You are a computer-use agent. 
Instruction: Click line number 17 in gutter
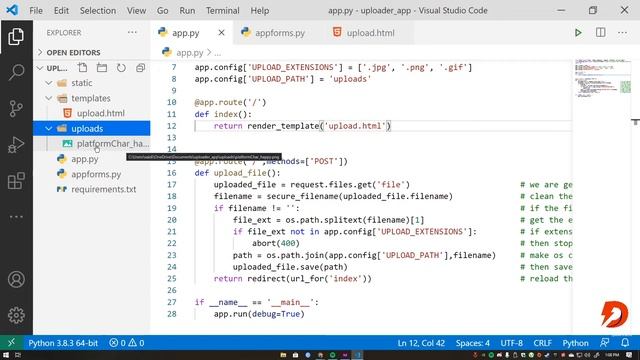[x=171, y=184]
